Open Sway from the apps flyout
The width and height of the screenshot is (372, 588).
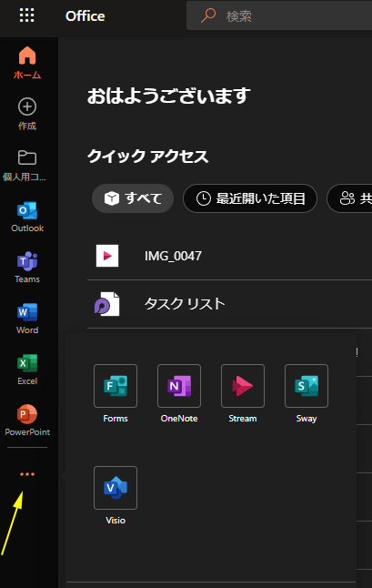[x=307, y=393]
